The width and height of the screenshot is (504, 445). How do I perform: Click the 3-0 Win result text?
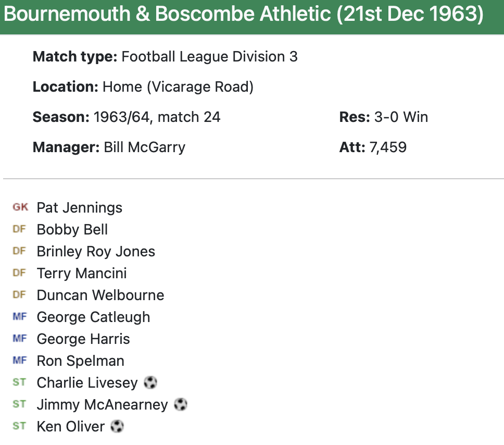(x=401, y=117)
